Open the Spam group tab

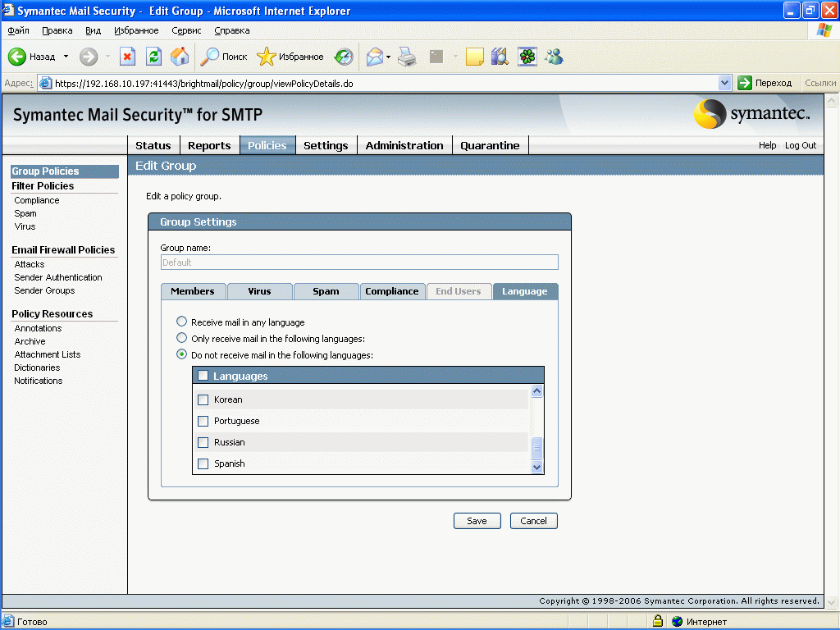(x=326, y=291)
